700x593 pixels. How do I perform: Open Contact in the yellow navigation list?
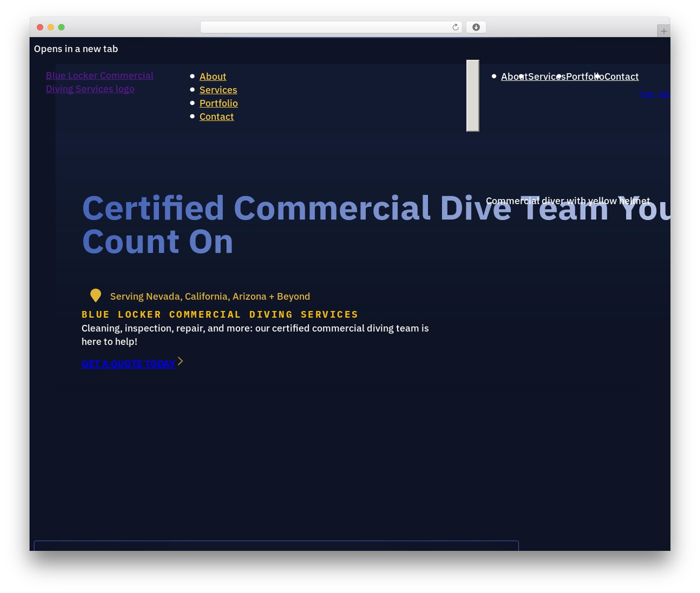(x=217, y=117)
